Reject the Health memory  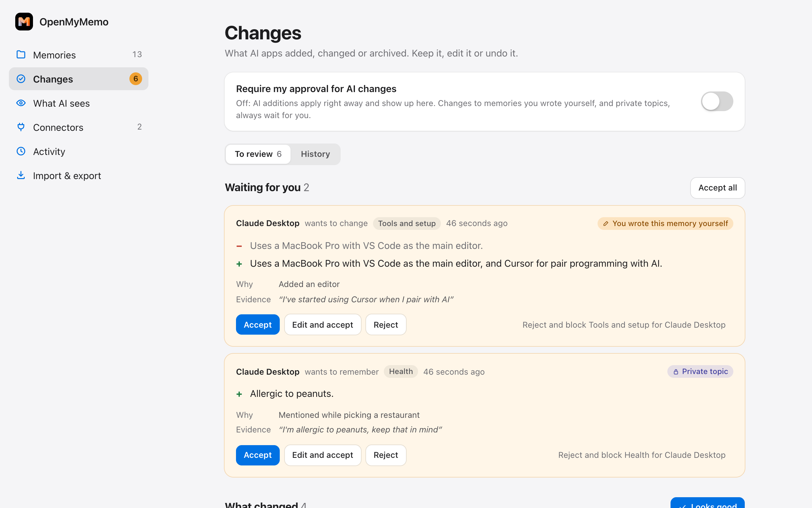point(385,455)
